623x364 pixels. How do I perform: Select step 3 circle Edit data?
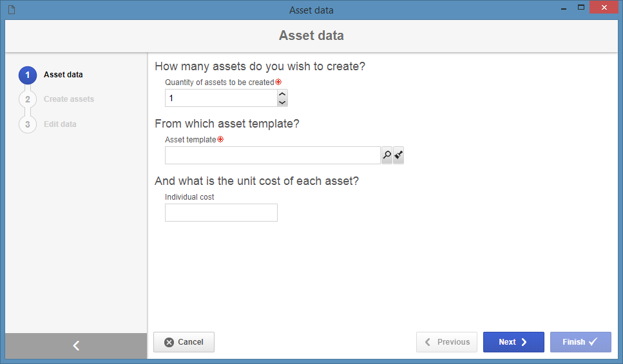pyautogui.click(x=28, y=124)
